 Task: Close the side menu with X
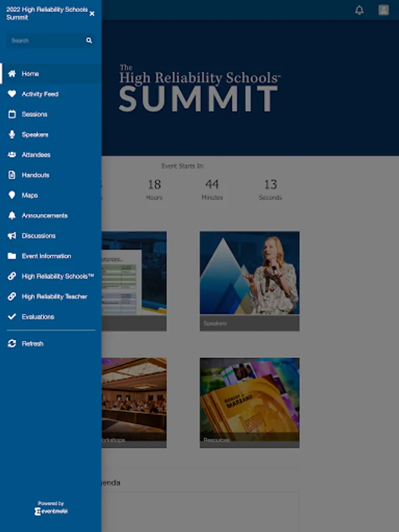pos(92,14)
